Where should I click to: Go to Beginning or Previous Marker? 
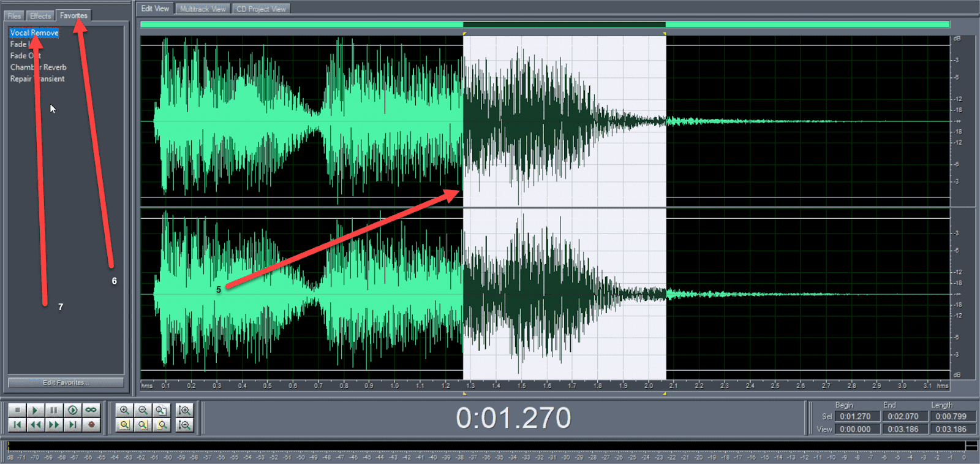17,425
